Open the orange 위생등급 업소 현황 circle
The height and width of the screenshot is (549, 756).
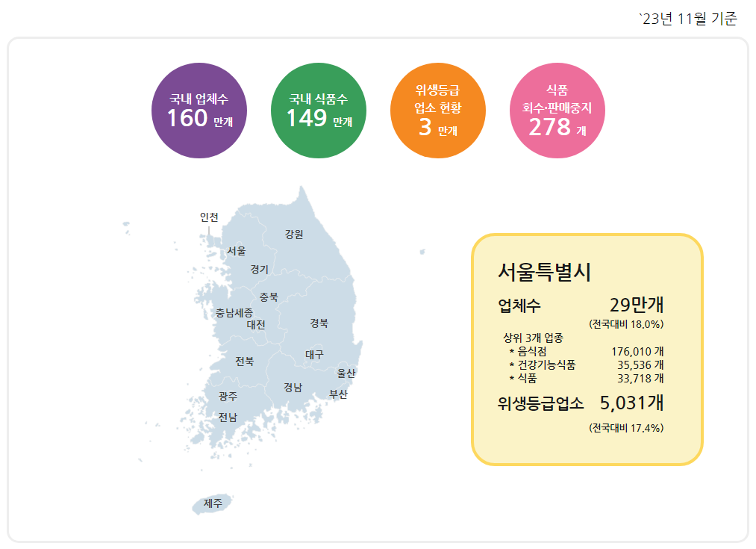coord(438,111)
